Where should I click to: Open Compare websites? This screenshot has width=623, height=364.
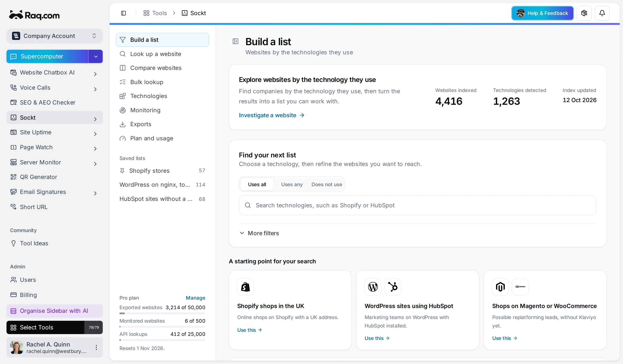click(162, 68)
